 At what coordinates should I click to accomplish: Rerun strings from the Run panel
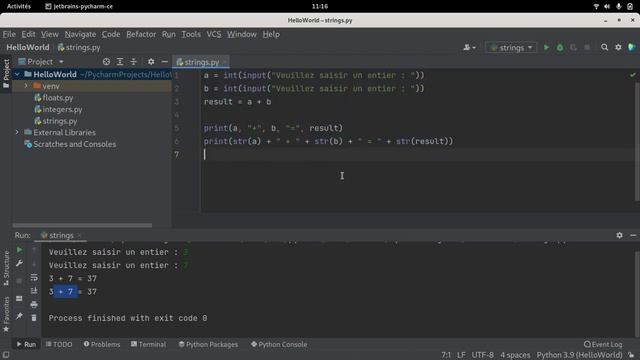(x=19, y=249)
